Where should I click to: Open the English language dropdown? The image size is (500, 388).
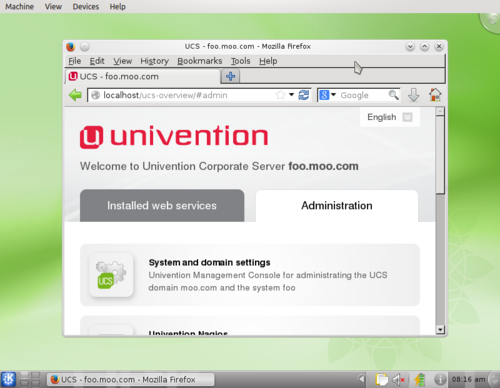click(390, 117)
